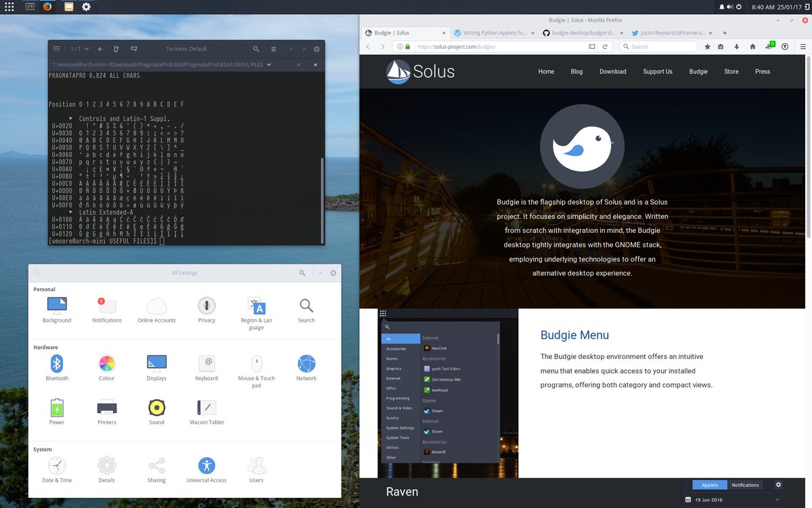Open Colour settings
Screen dimensions: 812x508
[x=107, y=368]
